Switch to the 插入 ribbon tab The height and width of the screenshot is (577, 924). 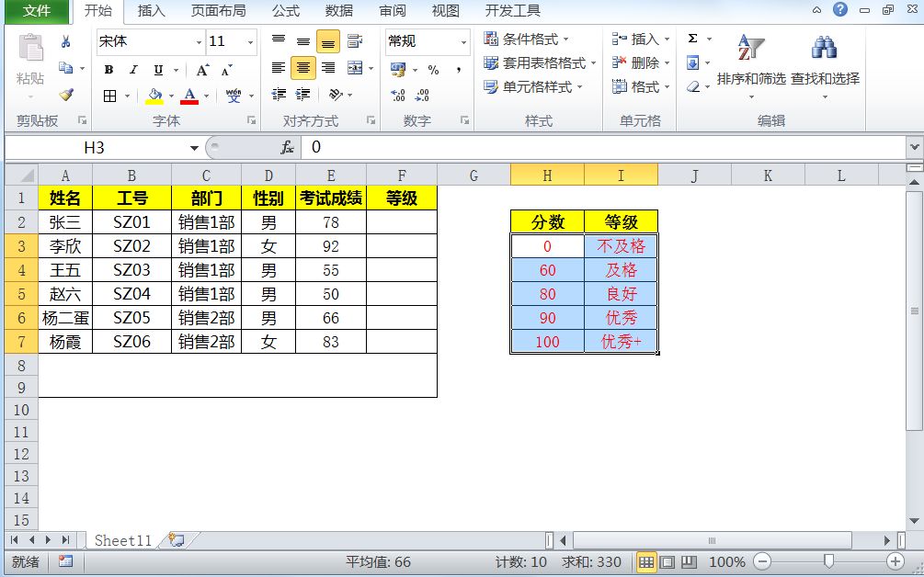150,12
